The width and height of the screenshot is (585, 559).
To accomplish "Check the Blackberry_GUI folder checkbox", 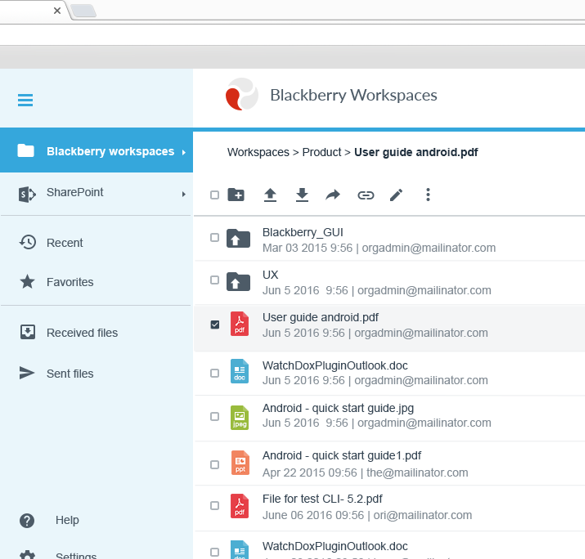I will click(215, 237).
